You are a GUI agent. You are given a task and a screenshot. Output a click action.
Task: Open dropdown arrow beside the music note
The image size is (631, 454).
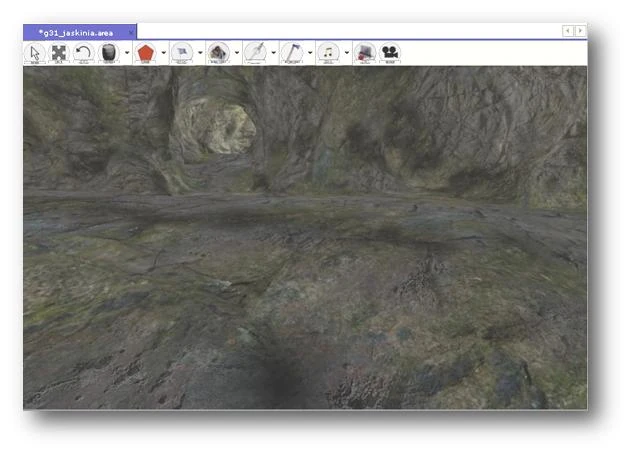click(x=346, y=53)
